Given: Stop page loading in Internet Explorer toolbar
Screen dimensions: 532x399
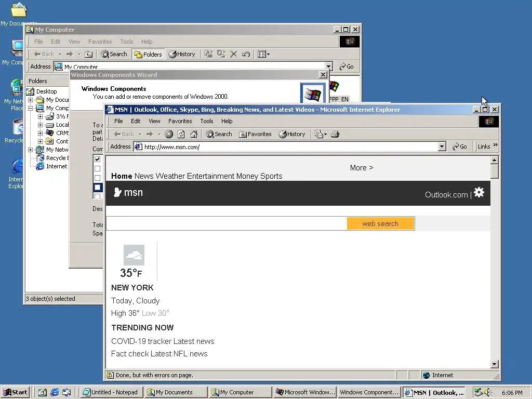Looking at the screenshot, I should (x=169, y=134).
